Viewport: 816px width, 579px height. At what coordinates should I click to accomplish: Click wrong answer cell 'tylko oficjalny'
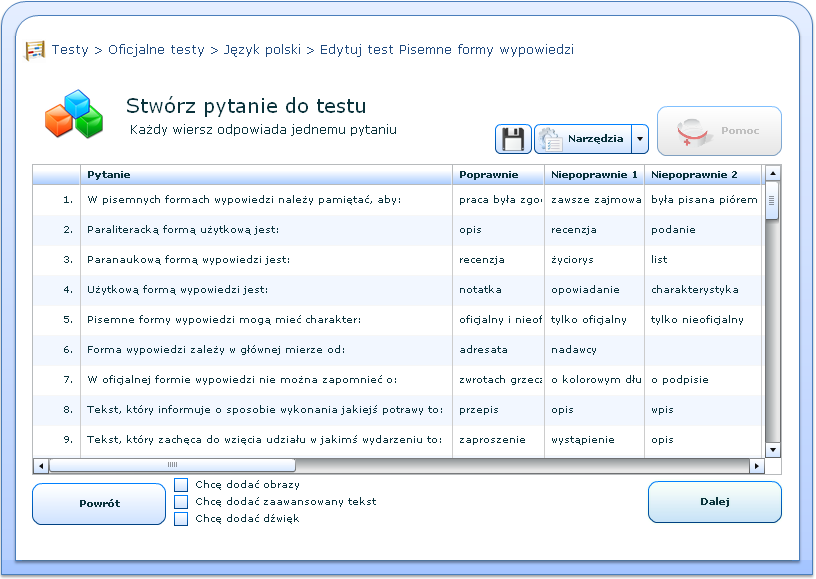(594, 320)
